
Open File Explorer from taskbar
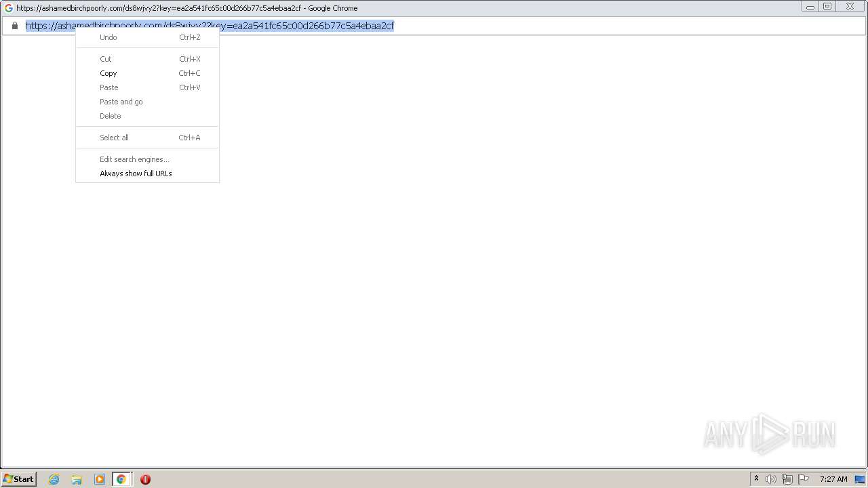(77, 479)
